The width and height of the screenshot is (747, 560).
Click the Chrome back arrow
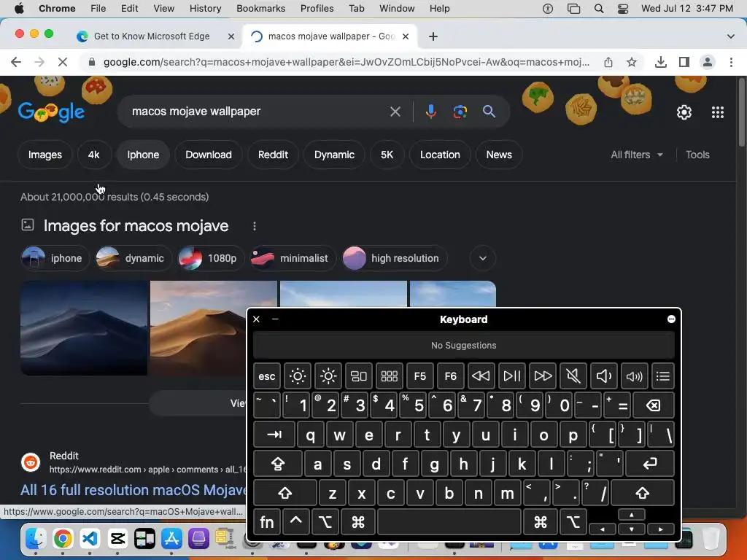click(16, 62)
